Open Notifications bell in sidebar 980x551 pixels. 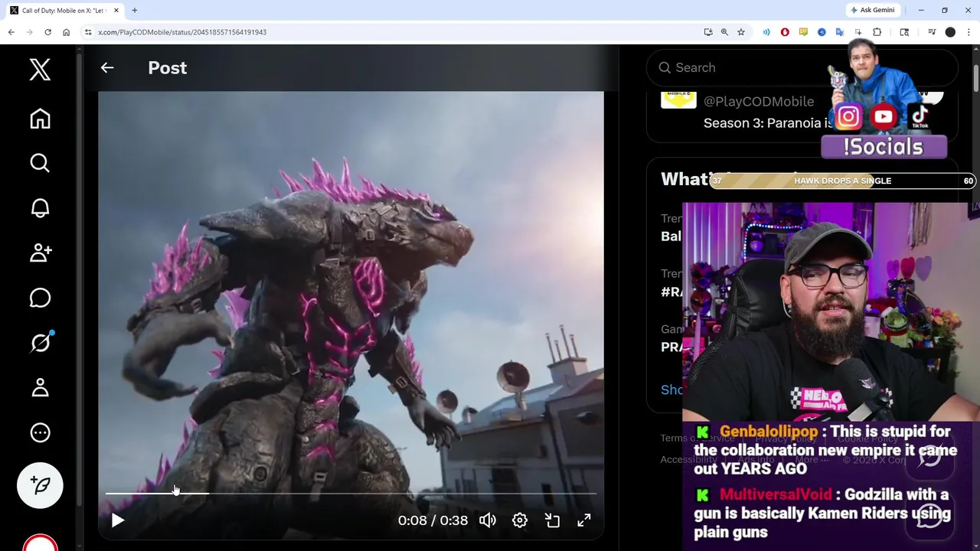coord(40,208)
